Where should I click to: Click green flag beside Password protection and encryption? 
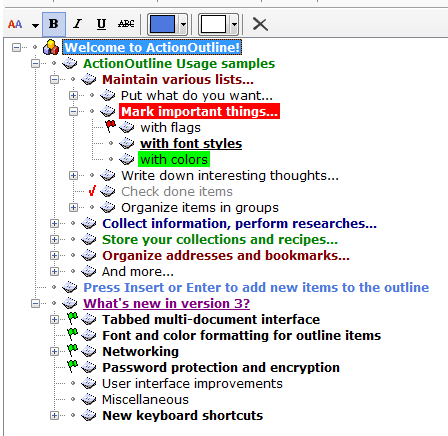72,366
